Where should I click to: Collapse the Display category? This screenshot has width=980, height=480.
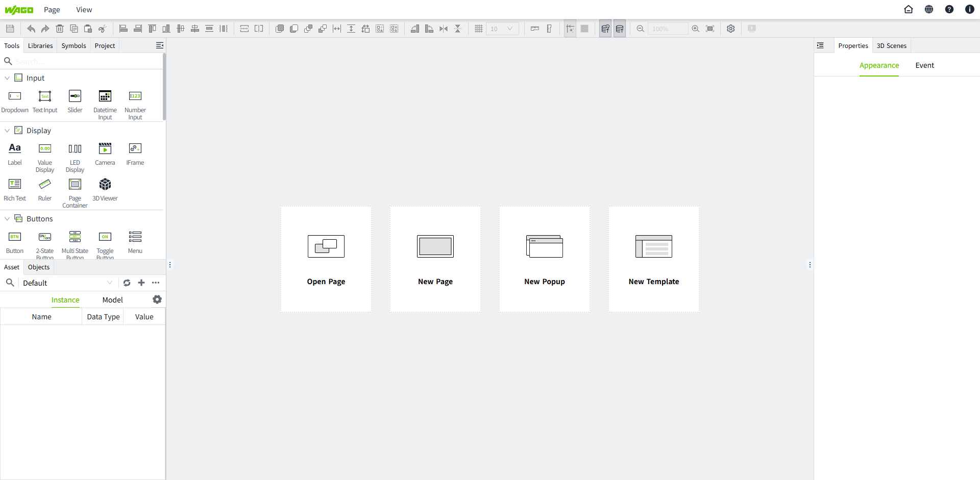click(x=7, y=131)
